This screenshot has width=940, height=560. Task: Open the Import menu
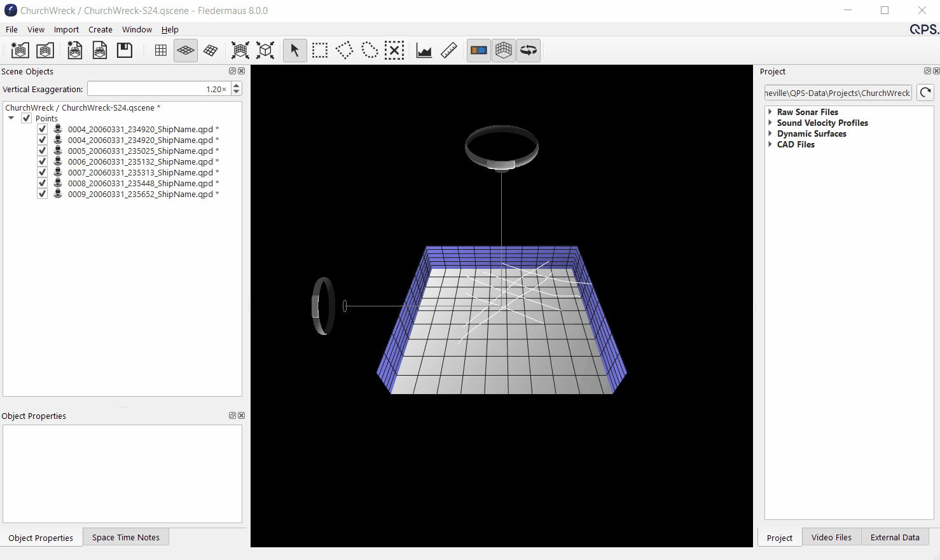(x=66, y=29)
